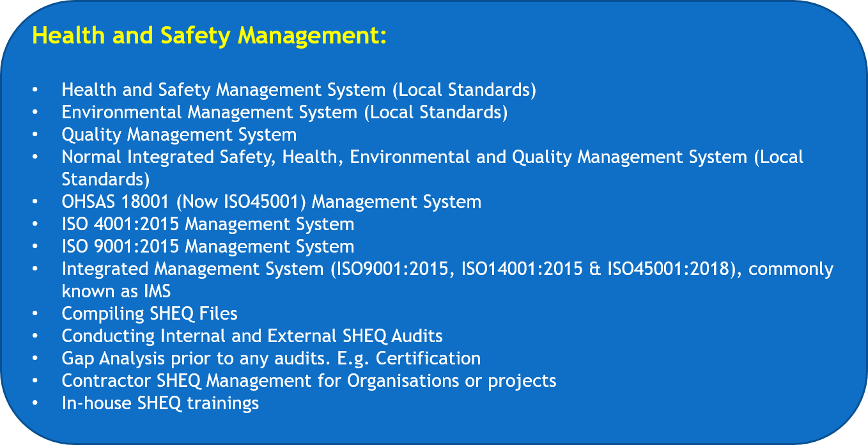Image resolution: width=868 pixels, height=445 pixels.
Task: Select the Quality Management System bullet
Action: pos(179,134)
